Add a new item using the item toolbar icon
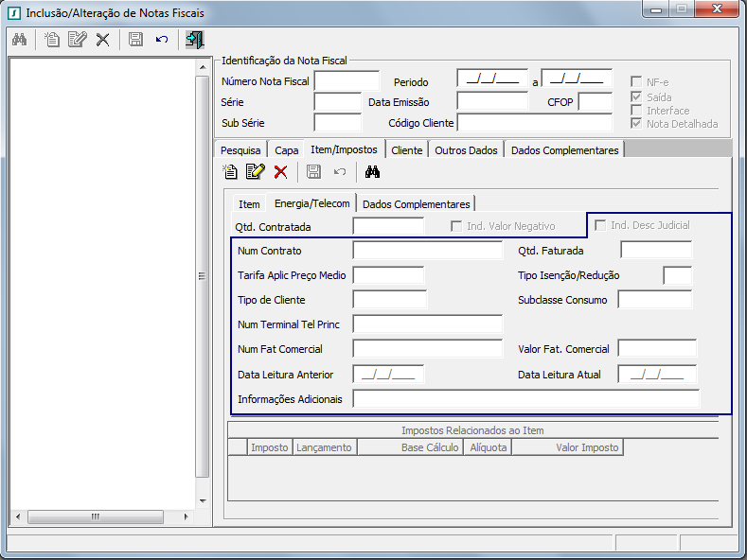This screenshot has width=747, height=560. (230, 171)
